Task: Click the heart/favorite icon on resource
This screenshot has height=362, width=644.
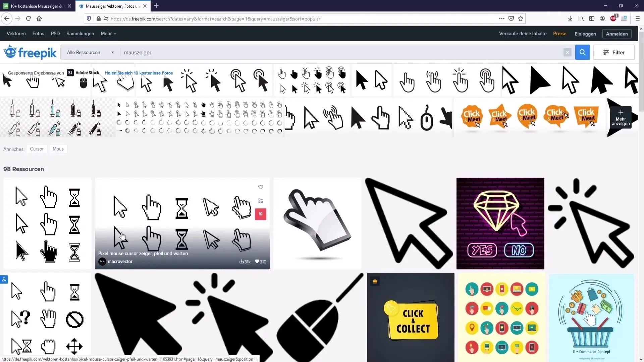Action: point(261,187)
